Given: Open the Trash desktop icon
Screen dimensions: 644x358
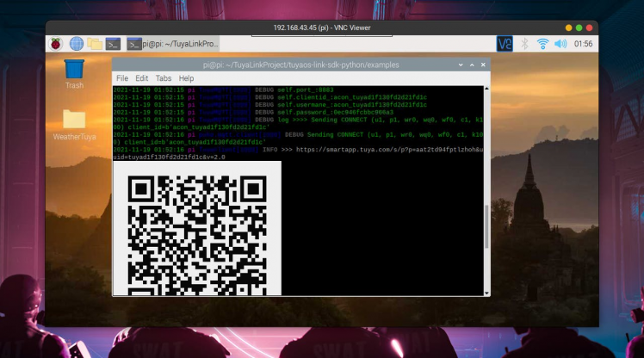Looking at the screenshot, I should coord(75,69).
